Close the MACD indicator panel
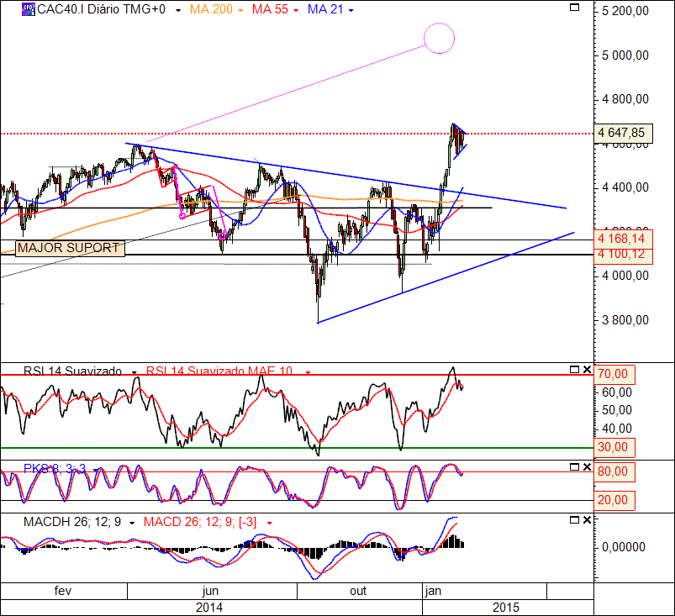675x616 pixels. coord(587,520)
